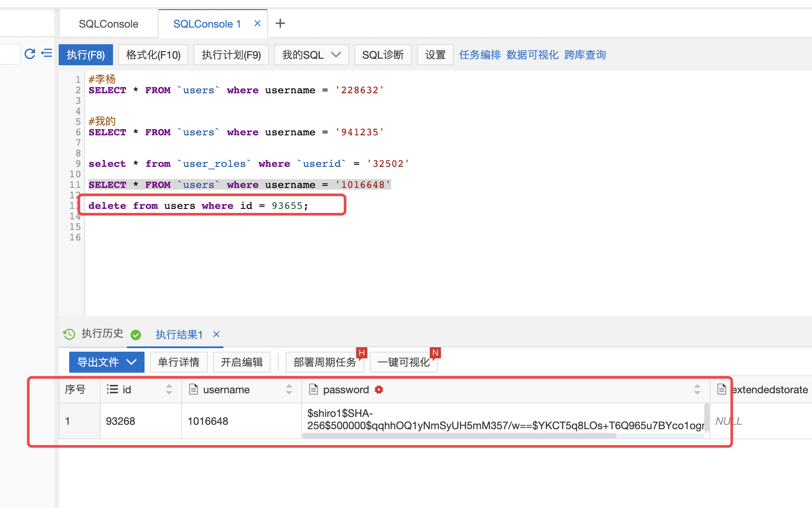Sort results by the id column arrows
812x508 pixels.
[x=169, y=389]
